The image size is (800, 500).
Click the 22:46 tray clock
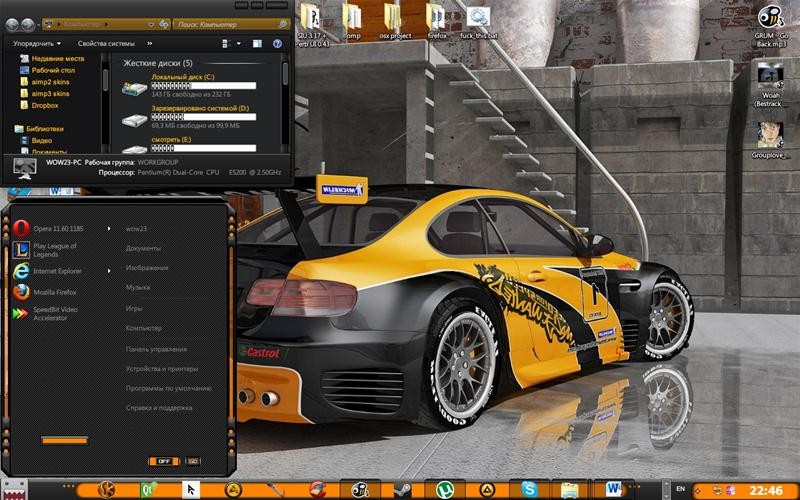766,491
